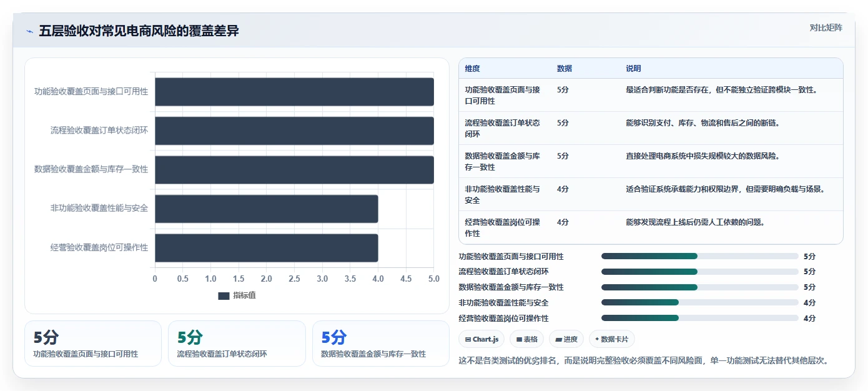Click chart axis label 功能验收覆盖页面与接口可用性
The height and width of the screenshot is (391, 868).
pos(91,92)
